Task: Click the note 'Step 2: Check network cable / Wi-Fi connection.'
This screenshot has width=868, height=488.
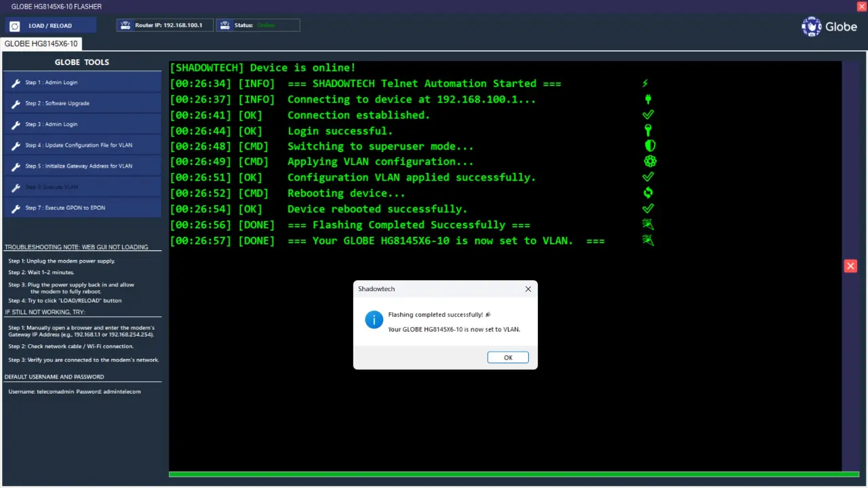Action: point(71,347)
